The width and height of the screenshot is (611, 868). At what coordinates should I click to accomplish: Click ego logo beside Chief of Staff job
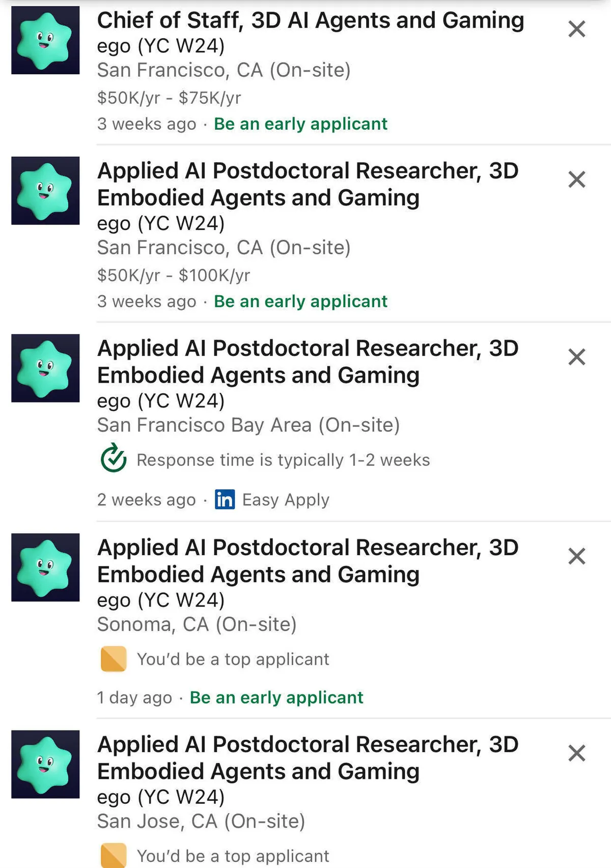(45, 40)
